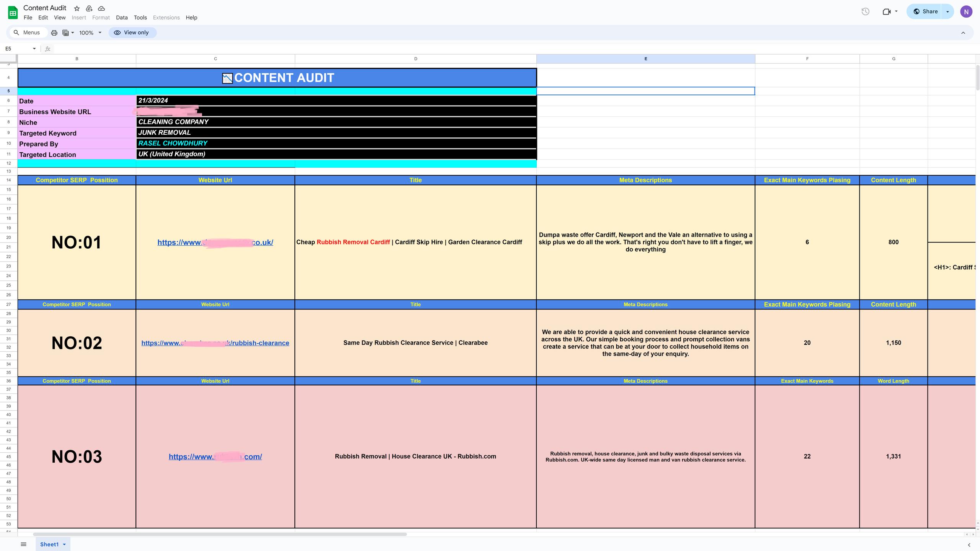Toggle the View only mode button
The image size is (980, 551).
pyautogui.click(x=132, y=33)
